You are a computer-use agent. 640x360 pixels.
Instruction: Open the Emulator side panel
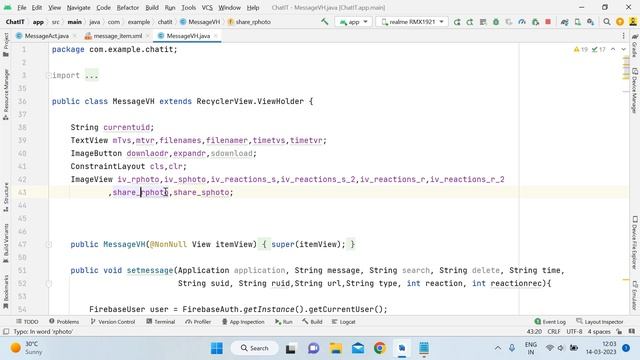coord(634,296)
